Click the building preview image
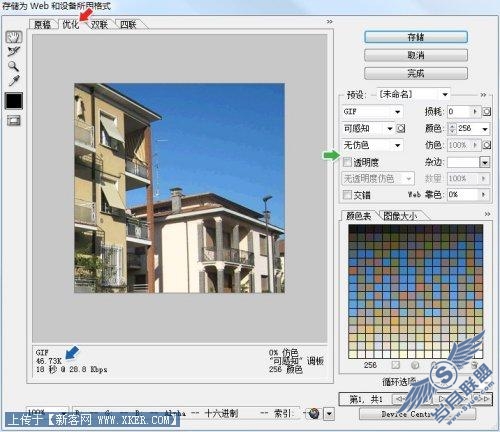The image size is (500, 432). 179,188
